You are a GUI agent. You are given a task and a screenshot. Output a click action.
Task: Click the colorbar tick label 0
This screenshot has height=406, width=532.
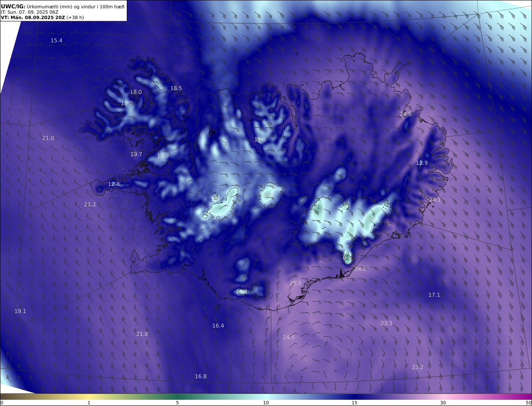point(2,403)
